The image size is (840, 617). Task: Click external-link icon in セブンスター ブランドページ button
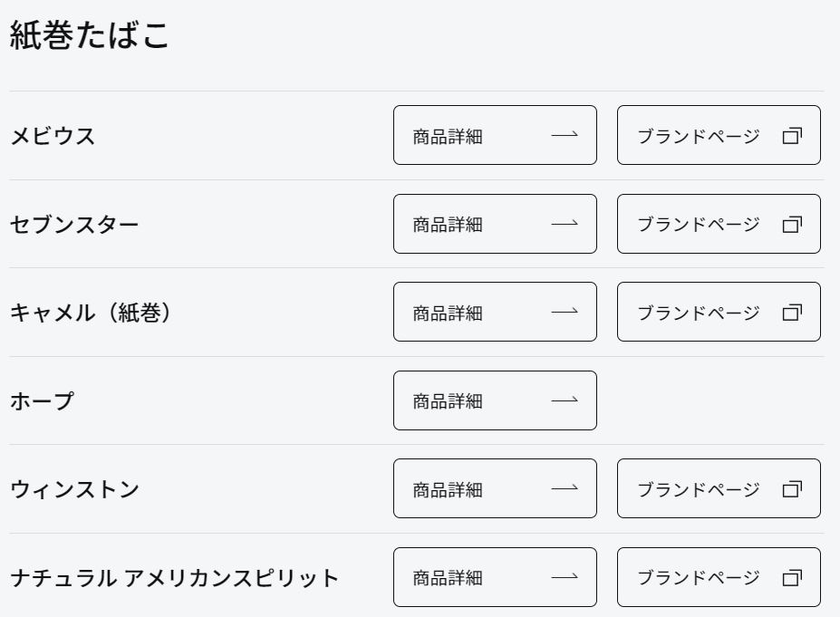(792, 224)
